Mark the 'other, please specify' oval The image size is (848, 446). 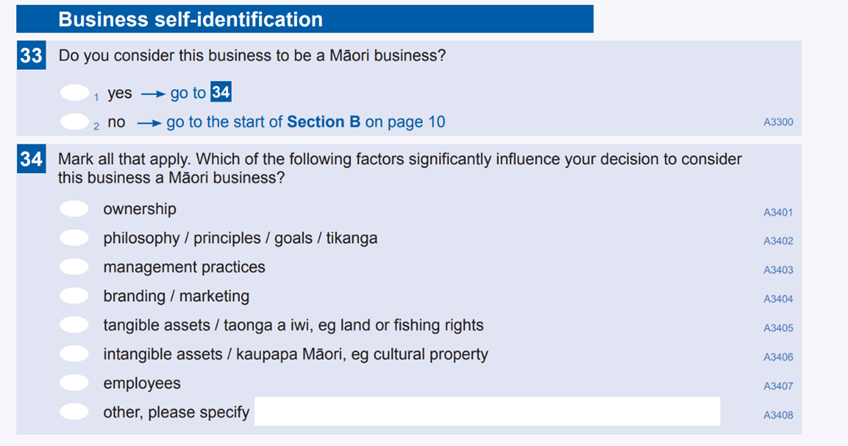(x=74, y=412)
